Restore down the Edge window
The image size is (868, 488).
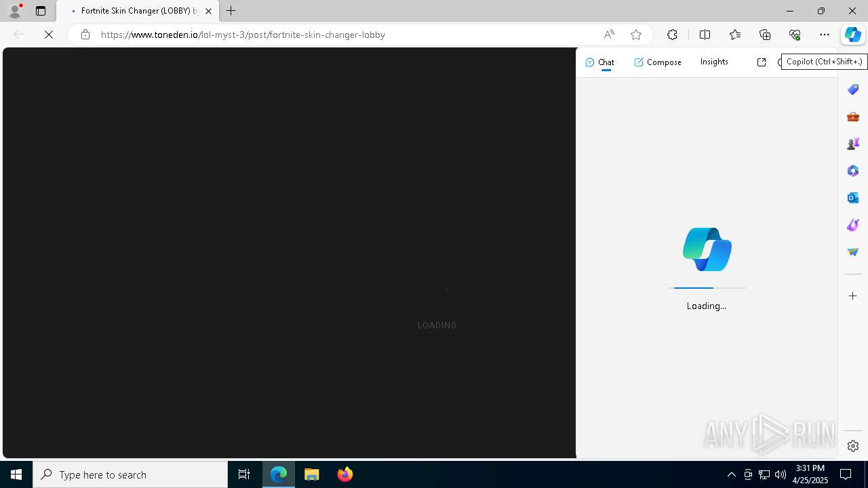(821, 11)
